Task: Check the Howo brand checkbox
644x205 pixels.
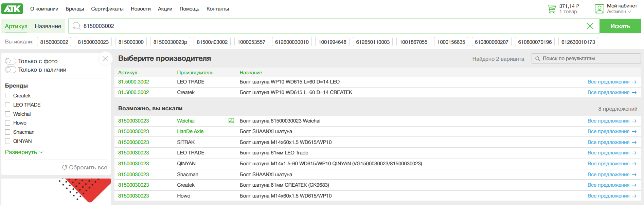Action: (8, 123)
